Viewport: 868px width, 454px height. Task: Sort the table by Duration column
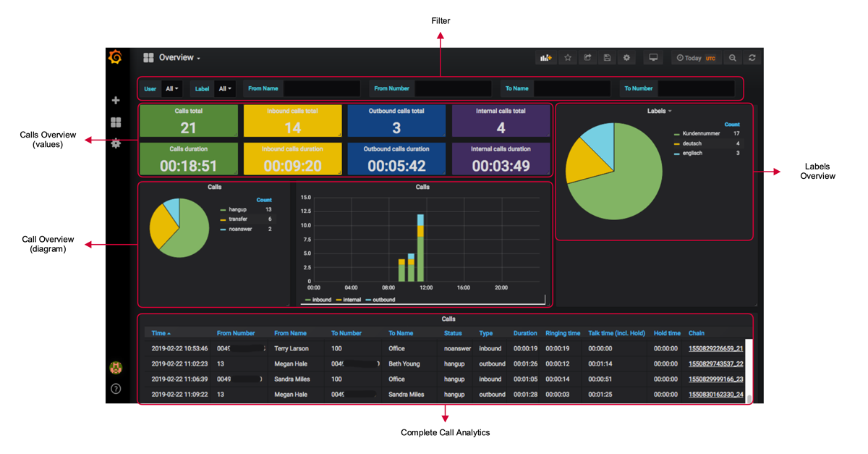point(525,334)
